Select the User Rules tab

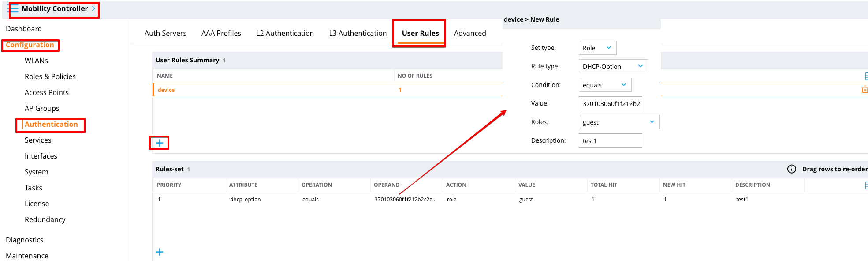point(420,33)
